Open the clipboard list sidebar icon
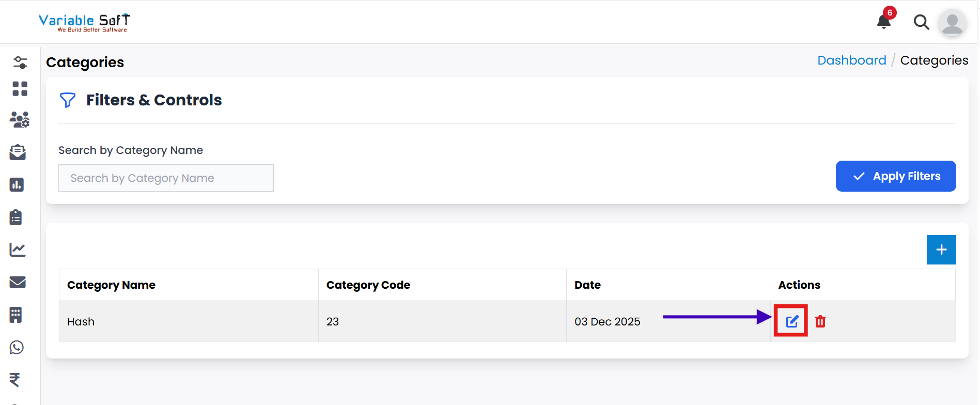The height and width of the screenshot is (405, 980). [16, 217]
